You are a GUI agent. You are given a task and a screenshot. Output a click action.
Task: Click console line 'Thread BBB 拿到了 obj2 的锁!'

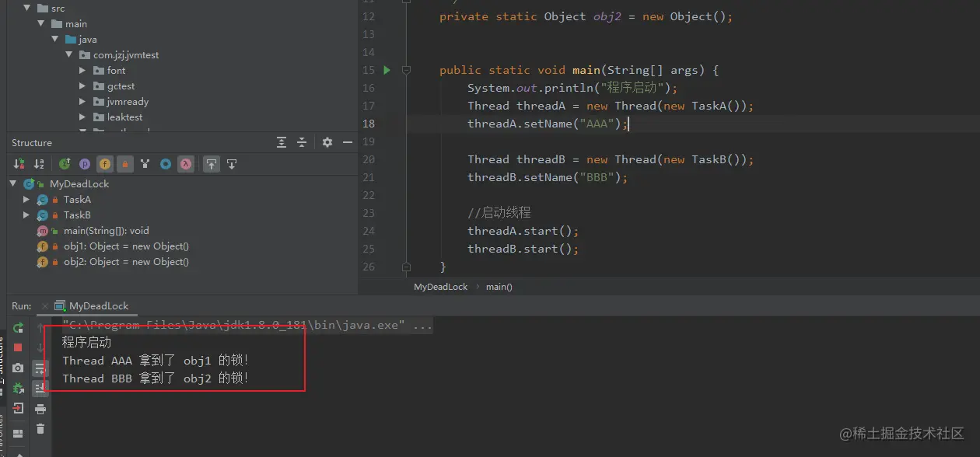(156, 379)
